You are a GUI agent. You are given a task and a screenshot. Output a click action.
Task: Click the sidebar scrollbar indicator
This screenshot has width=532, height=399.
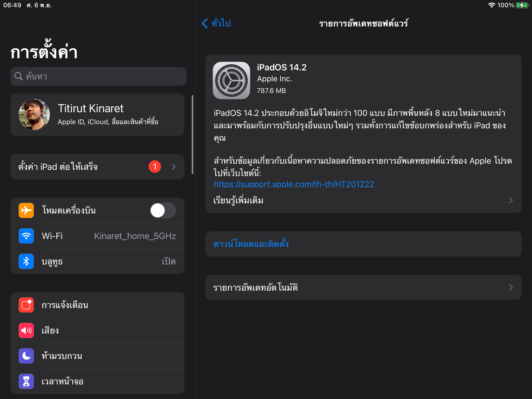click(192, 135)
